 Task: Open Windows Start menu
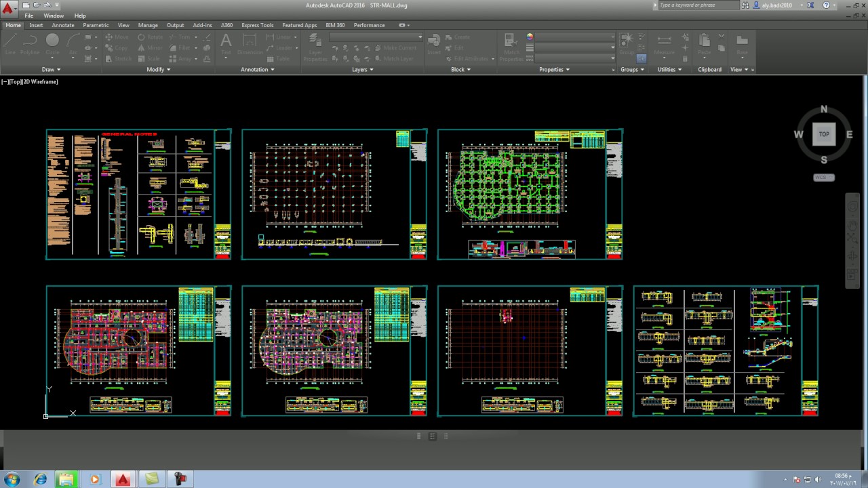tap(13, 479)
